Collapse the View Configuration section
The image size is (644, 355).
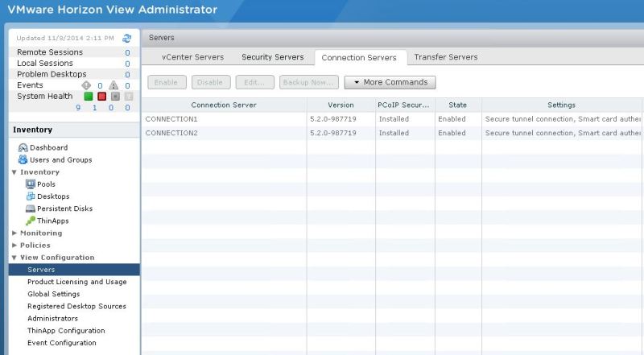click(14, 258)
